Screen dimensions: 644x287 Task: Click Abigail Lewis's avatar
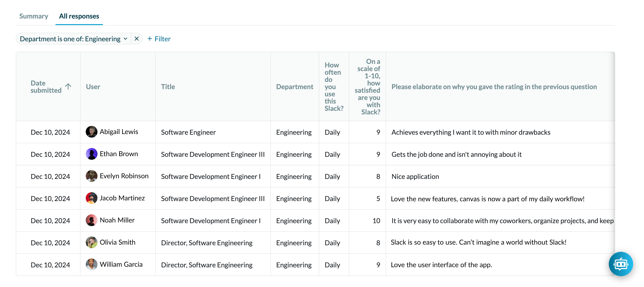click(x=91, y=132)
